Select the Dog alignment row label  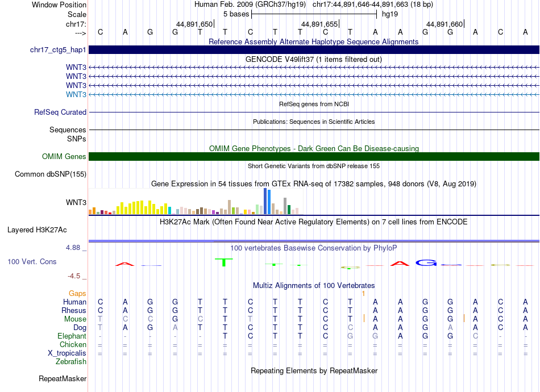(x=80, y=328)
